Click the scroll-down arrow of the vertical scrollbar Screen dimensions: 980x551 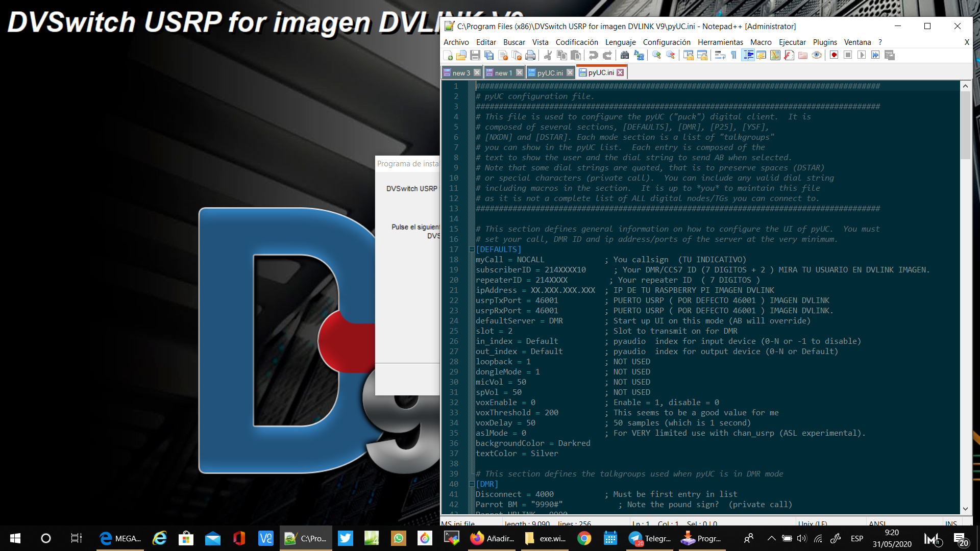pos(966,509)
